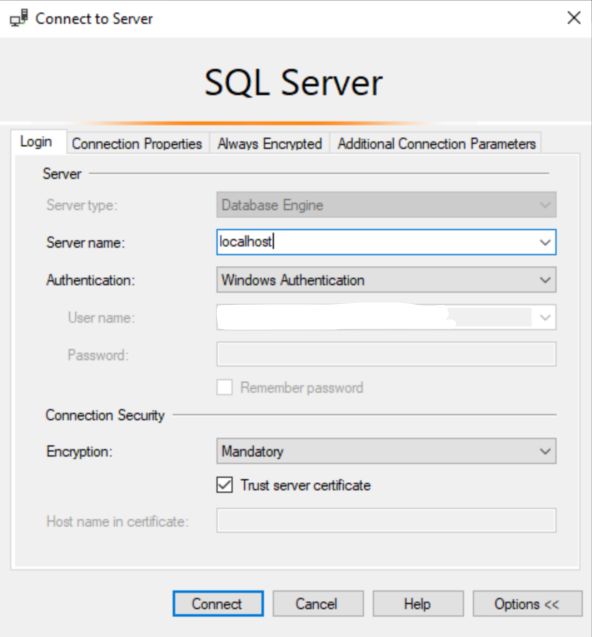Click the Authentication: label

click(x=91, y=280)
